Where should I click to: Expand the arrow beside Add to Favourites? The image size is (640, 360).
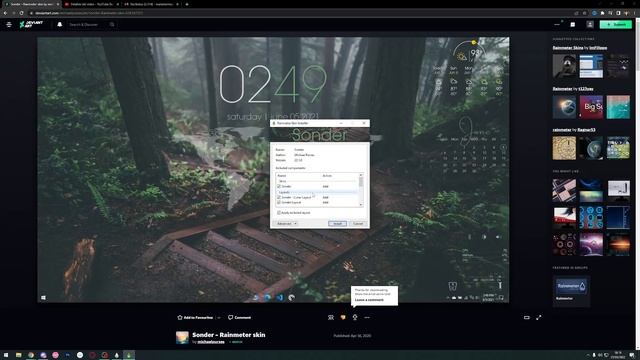point(219,318)
